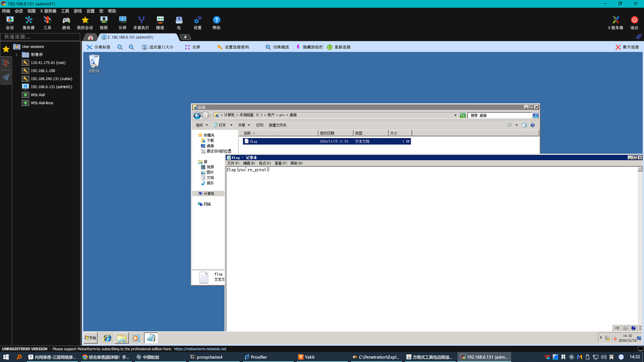Expand the Explorer address bar history dropdown
The height and width of the screenshot is (362, 644).
[455, 115]
